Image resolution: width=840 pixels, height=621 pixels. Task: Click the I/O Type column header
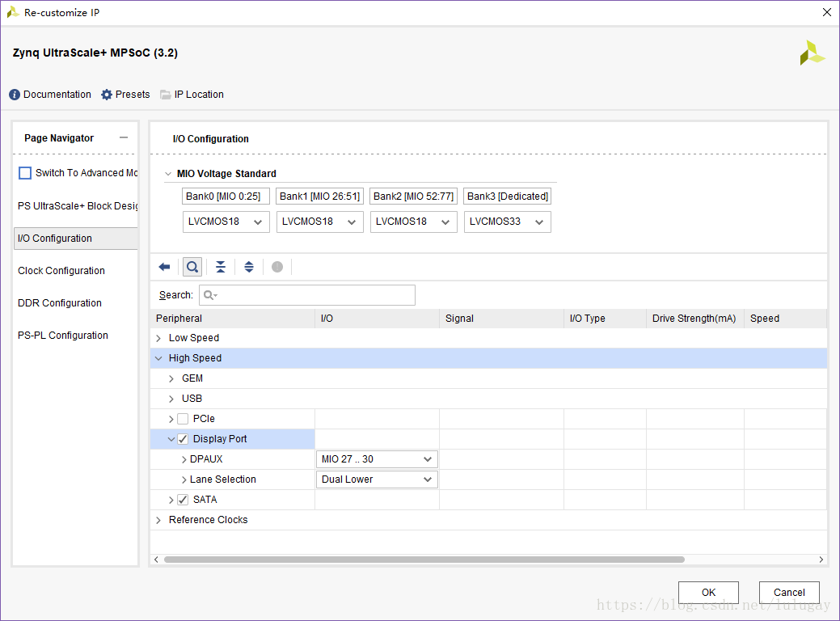click(x=606, y=319)
